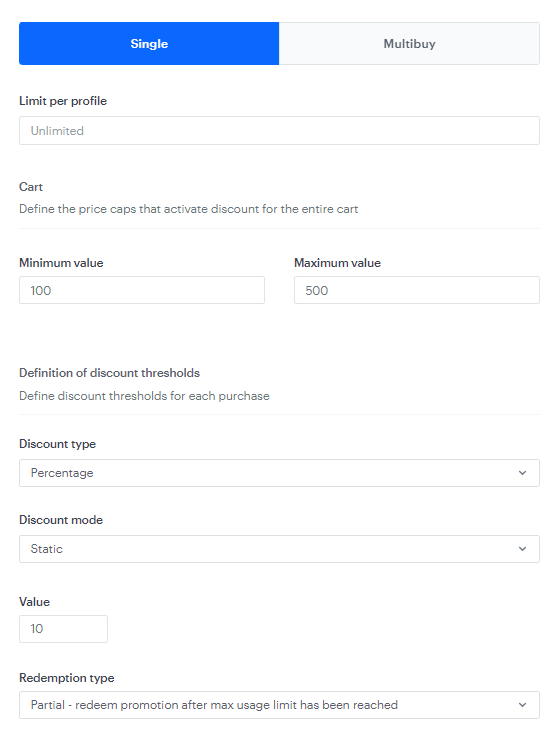Click the Discount mode label
This screenshot has width=554, height=736.
[61, 520]
